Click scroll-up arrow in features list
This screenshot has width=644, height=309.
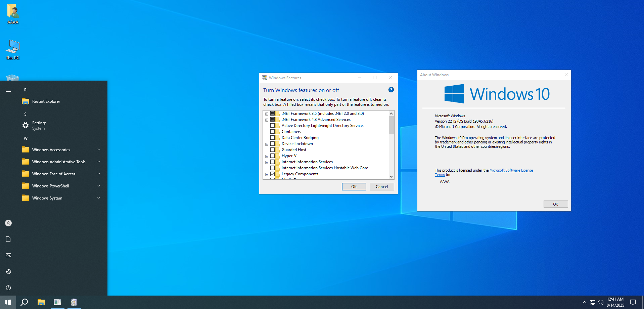[x=391, y=114]
